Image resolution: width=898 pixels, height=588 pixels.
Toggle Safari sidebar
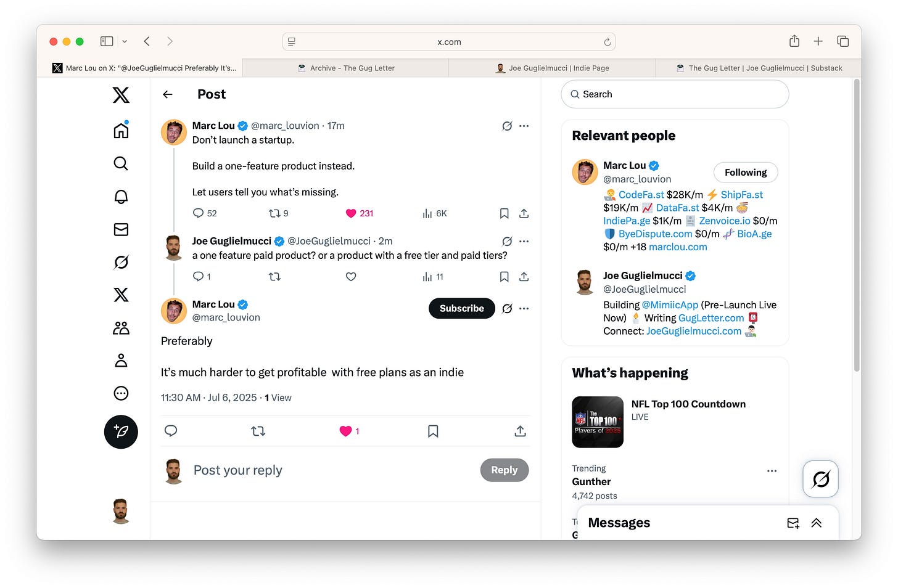tap(107, 41)
